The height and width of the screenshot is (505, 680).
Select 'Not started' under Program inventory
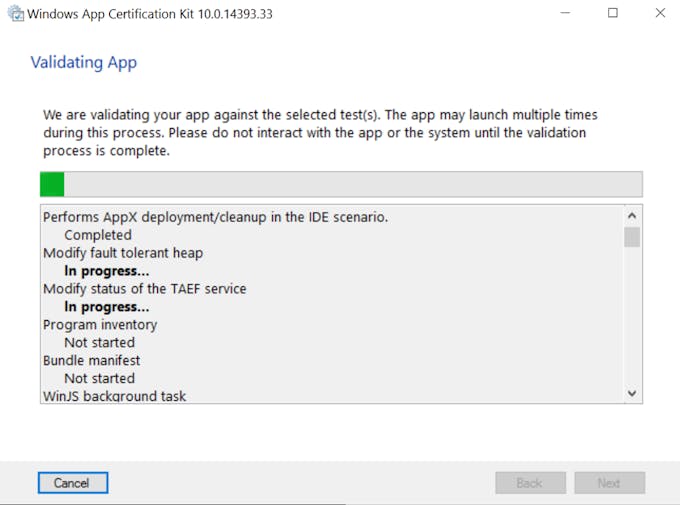click(100, 343)
